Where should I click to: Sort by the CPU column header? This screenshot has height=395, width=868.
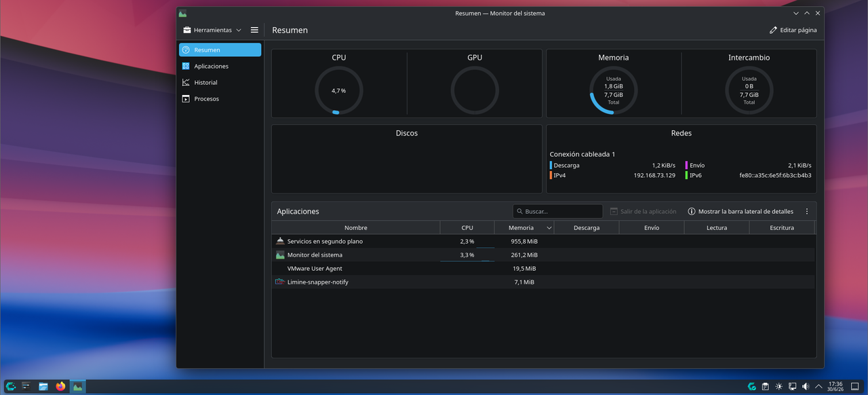467,228
